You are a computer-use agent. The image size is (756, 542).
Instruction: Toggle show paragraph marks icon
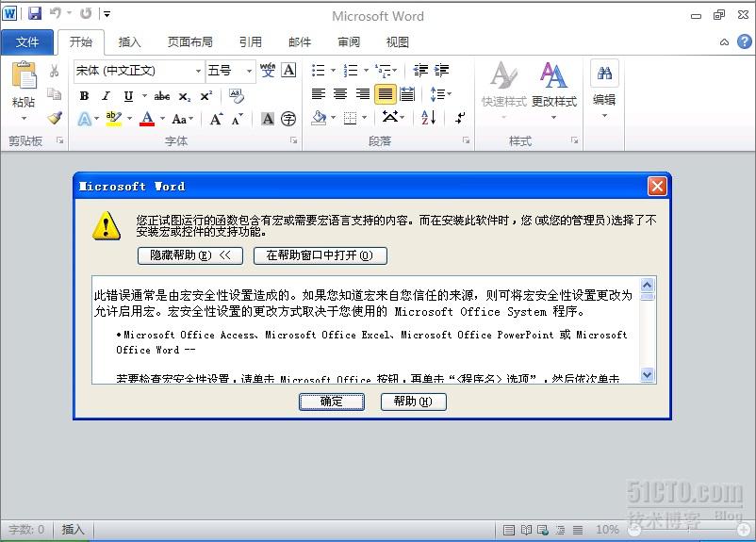coord(460,117)
